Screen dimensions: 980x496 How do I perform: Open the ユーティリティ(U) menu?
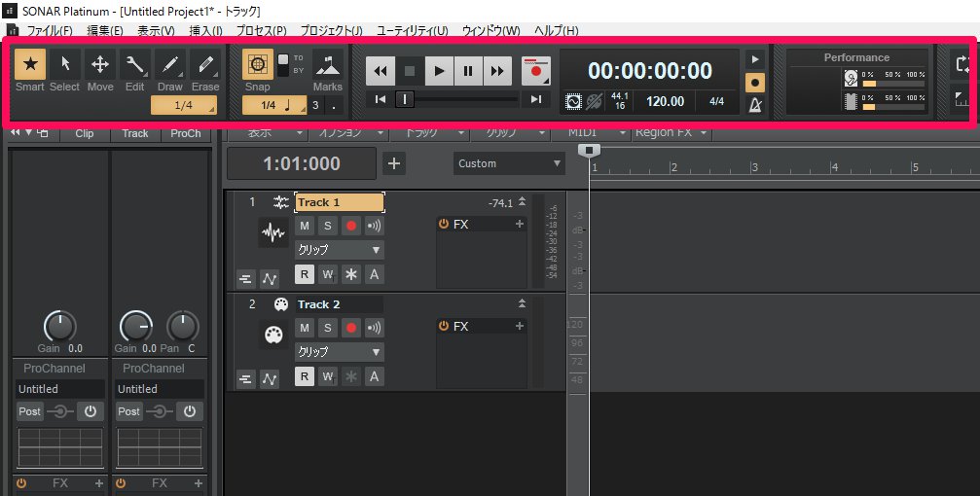coord(413,30)
